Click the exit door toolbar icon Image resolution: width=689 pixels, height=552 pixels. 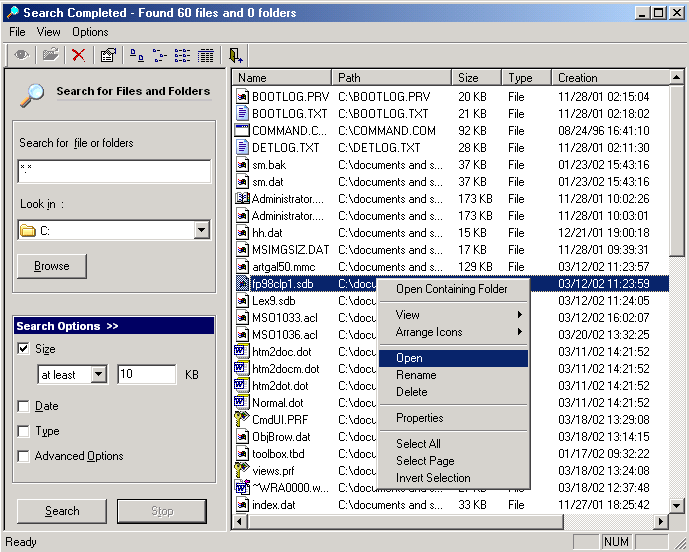(236, 55)
